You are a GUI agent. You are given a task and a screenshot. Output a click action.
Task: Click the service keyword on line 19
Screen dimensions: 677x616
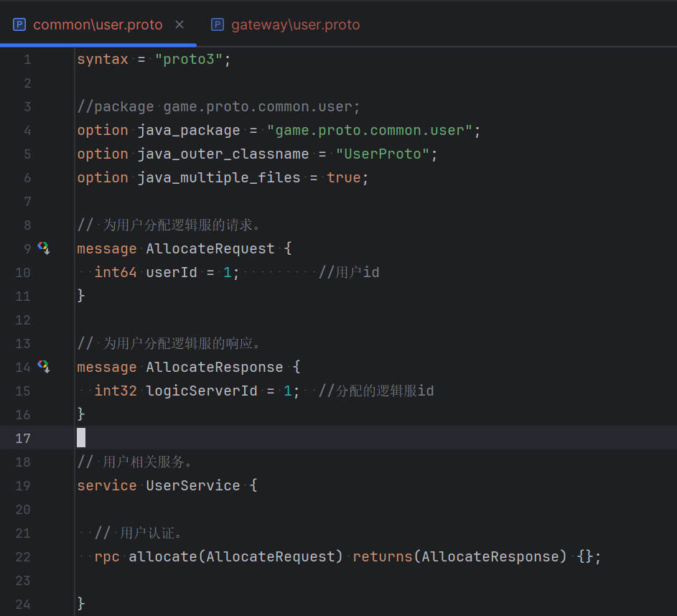tap(107, 485)
